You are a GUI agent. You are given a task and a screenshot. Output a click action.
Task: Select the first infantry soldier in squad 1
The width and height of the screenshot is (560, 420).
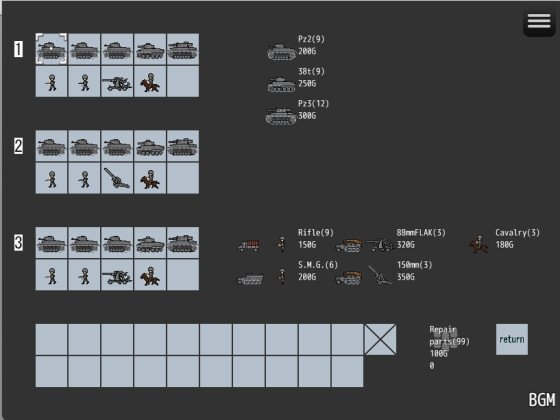click(x=51, y=81)
